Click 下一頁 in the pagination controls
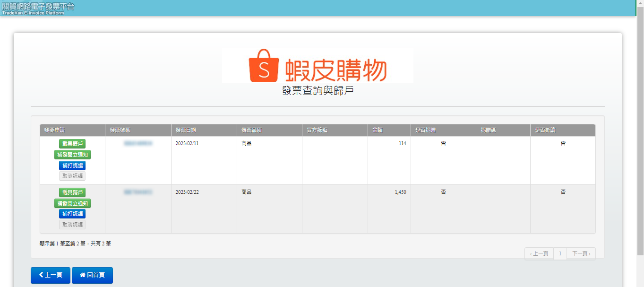644x287 pixels. pos(581,253)
